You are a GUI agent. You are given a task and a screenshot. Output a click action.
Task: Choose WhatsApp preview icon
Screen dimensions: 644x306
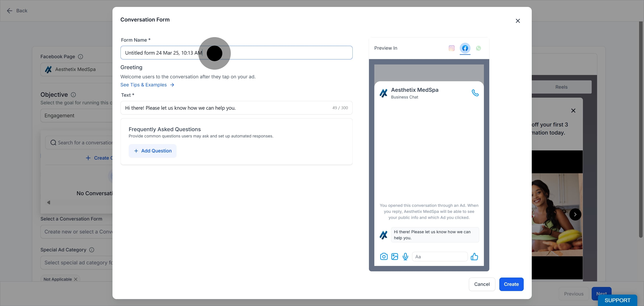(x=478, y=48)
